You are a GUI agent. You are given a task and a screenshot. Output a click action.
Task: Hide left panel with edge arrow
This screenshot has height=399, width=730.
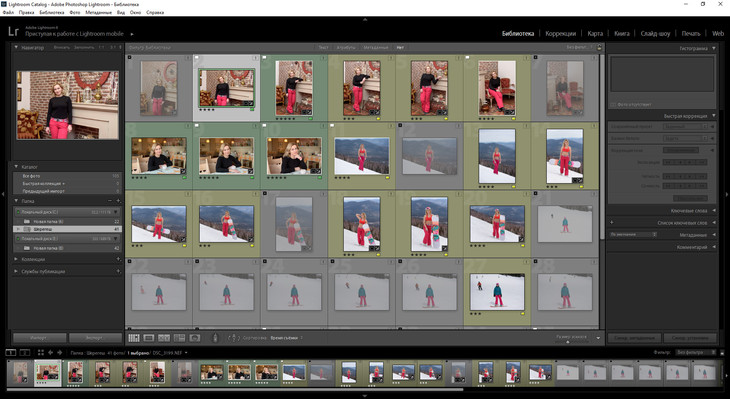pos(3,194)
